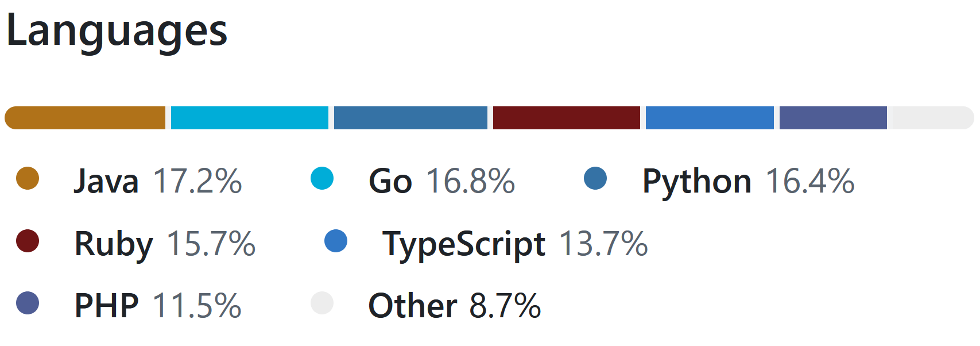This screenshot has width=980, height=346.
Task: Click the dark red Ruby segment in the bar
Action: [x=567, y=118]
